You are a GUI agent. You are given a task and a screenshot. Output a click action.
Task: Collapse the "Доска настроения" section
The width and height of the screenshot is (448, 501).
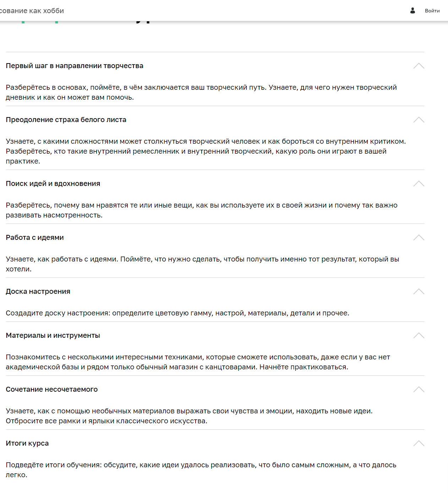tap(419, 291)
